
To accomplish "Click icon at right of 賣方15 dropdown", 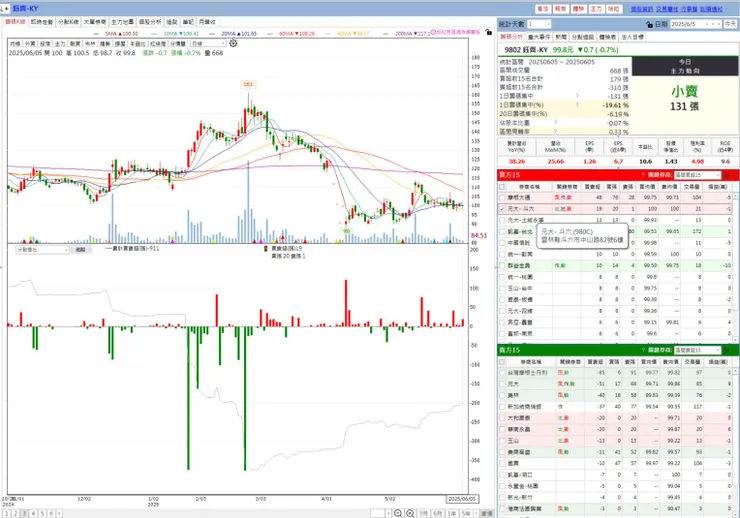I will (727, 350).
